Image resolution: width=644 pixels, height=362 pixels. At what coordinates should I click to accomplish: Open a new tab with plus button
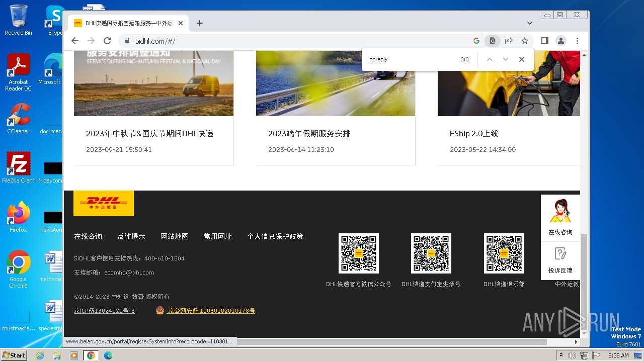(200, 23)
